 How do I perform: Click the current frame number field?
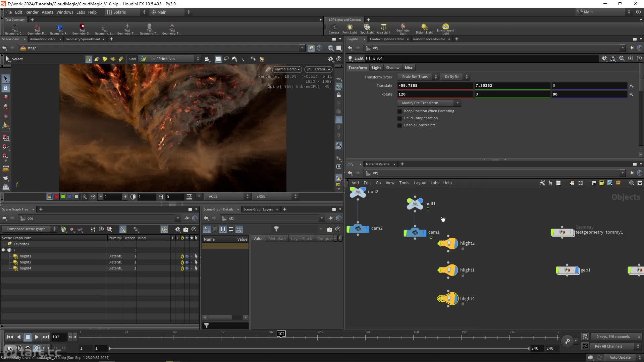pos(58,337)
